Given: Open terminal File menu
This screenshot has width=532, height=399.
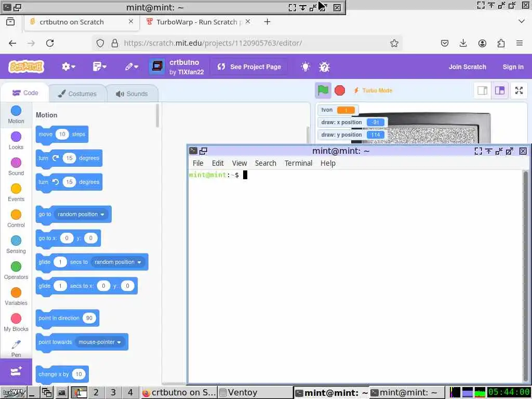Looking at the screenshot, I should (198, 163).
